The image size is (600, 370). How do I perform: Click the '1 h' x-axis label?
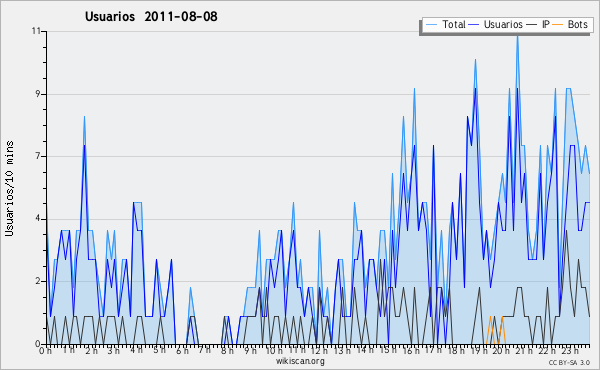(69, 350)
